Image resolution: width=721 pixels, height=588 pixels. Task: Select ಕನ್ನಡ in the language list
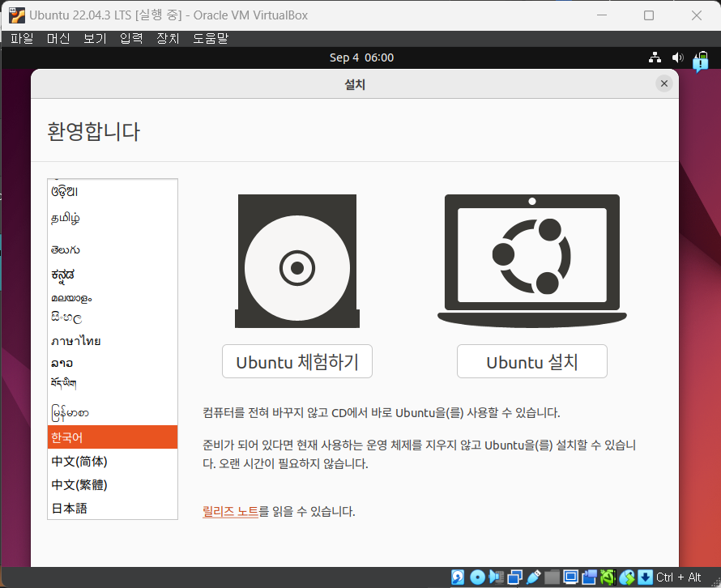tap(113, 275)
